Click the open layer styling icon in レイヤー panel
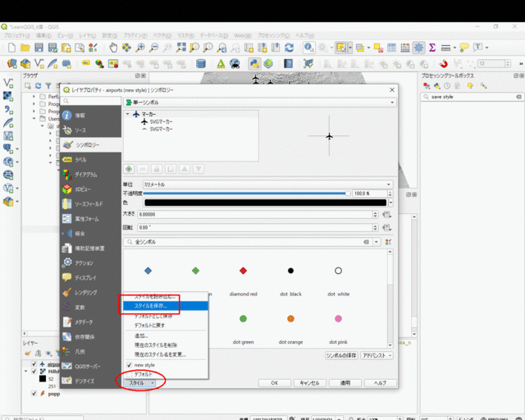 click(x=28, y=353)
